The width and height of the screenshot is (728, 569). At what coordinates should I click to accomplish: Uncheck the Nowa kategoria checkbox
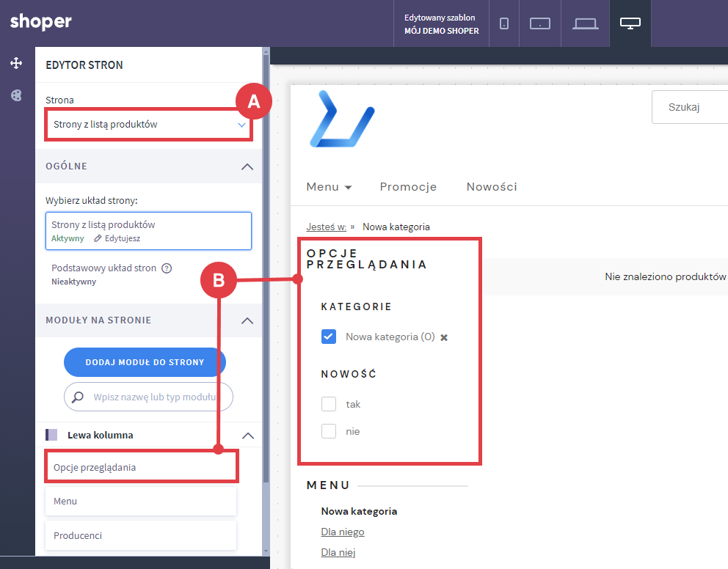329,337
